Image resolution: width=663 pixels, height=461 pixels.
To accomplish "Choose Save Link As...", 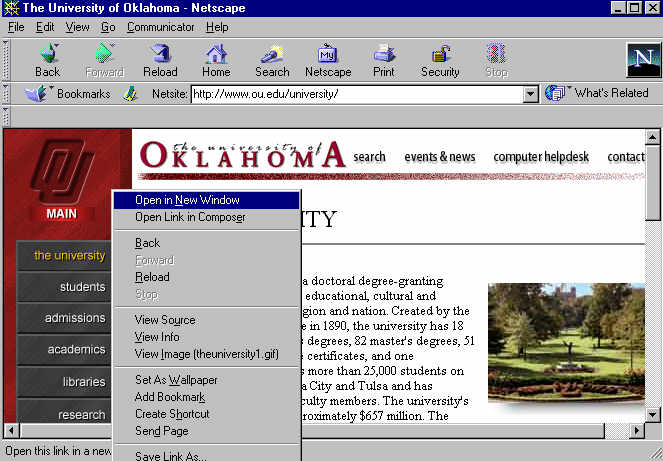I will coord(206,455).
